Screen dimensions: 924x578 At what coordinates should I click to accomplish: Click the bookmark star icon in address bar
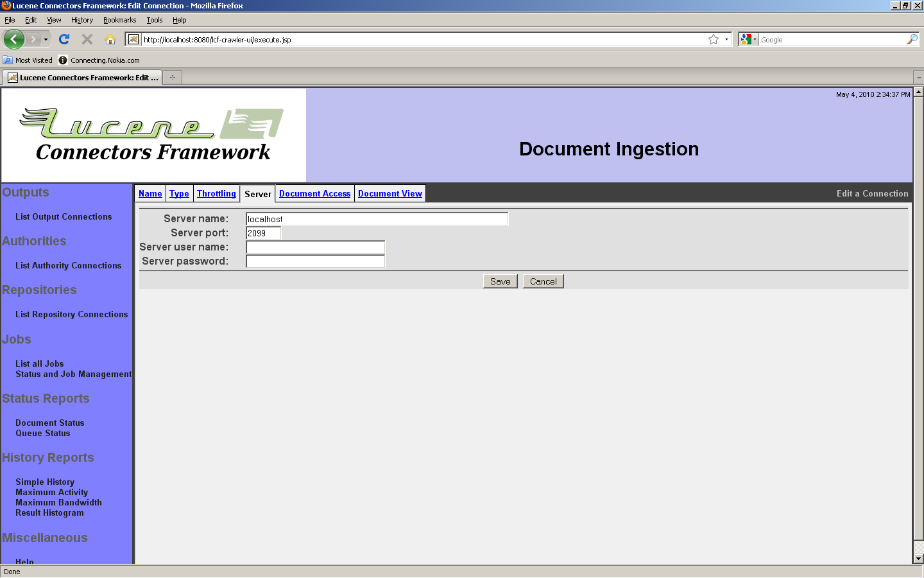713,40
